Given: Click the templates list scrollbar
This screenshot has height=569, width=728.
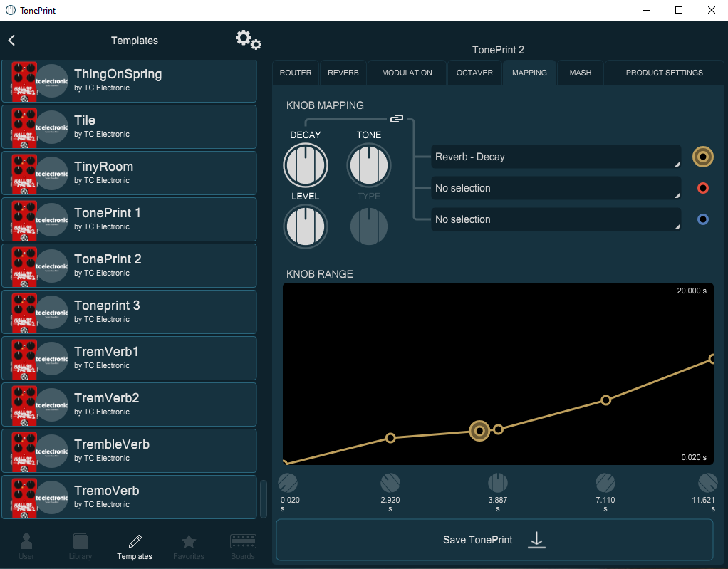Looking at the screenshot, I should [x=264, y=498].
